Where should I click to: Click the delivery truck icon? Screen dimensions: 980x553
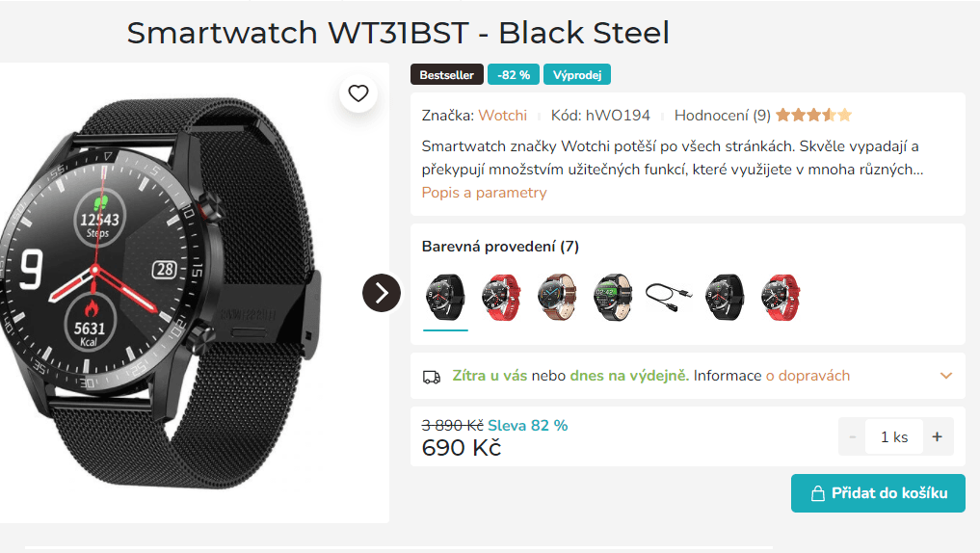(x=432, y=377)
